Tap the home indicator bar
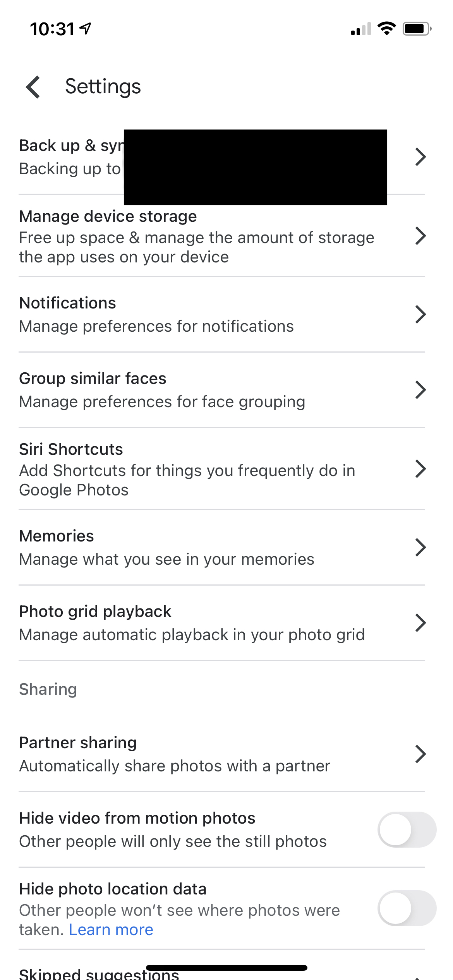This screenshot has height=980, width=453. tap(226, 968)
